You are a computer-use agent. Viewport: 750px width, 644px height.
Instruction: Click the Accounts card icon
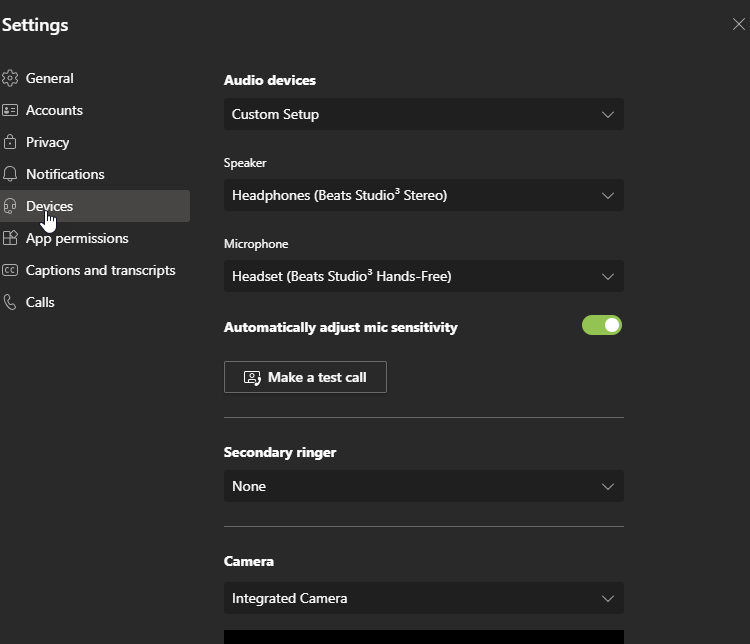pos(10,110)
